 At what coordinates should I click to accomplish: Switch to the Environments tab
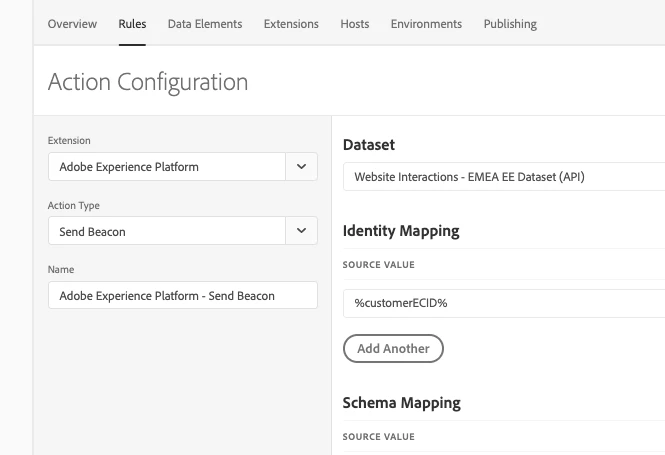426,24
